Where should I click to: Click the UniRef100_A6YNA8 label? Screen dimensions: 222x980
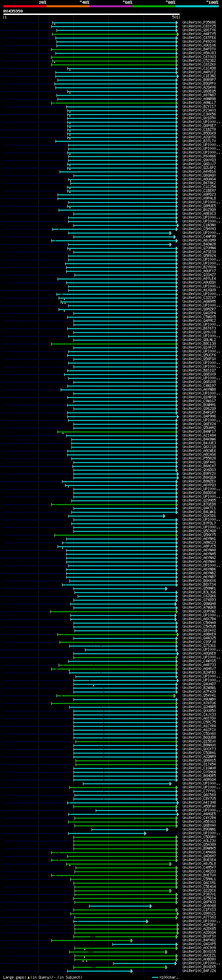199,550
